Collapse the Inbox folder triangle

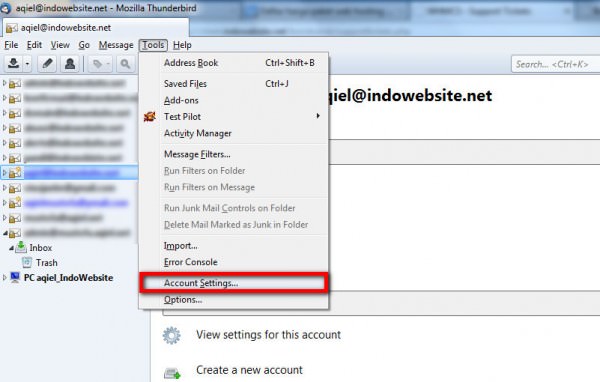[11, 248]
